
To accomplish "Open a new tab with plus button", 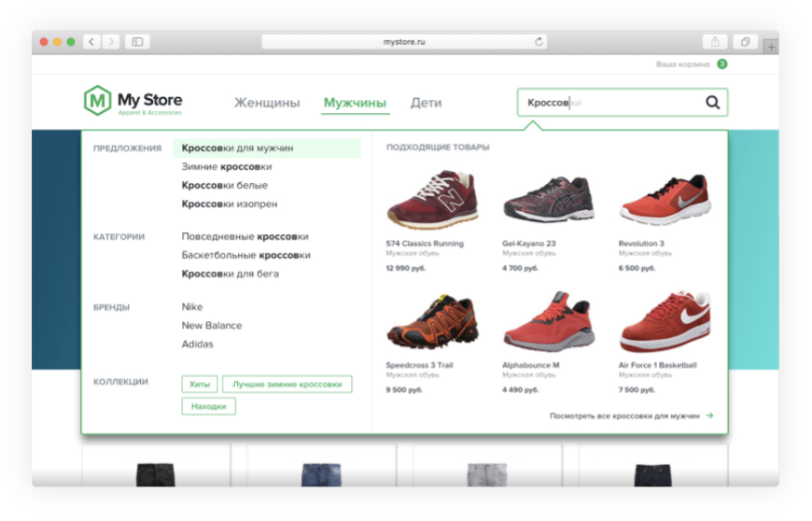I will click(771, 45).
